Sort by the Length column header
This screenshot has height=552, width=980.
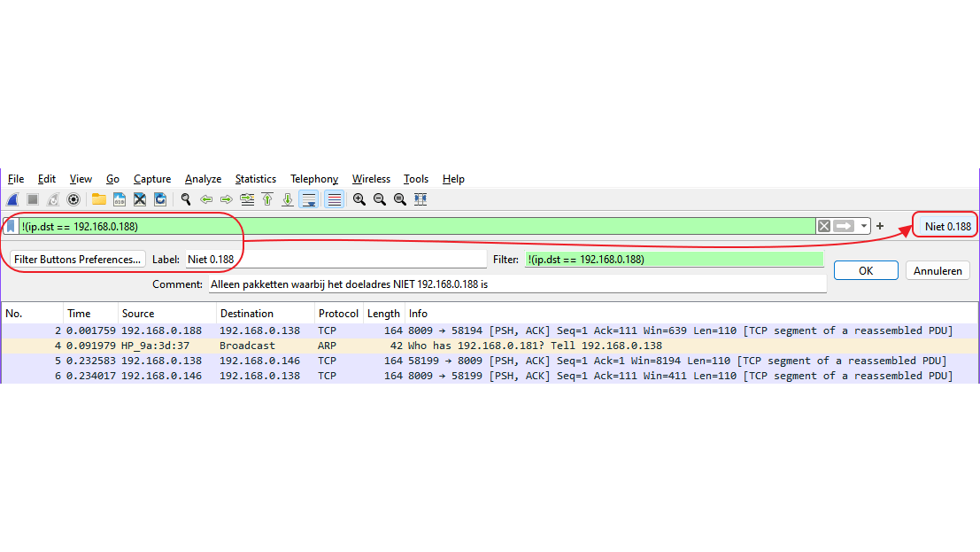click(383, 314)
